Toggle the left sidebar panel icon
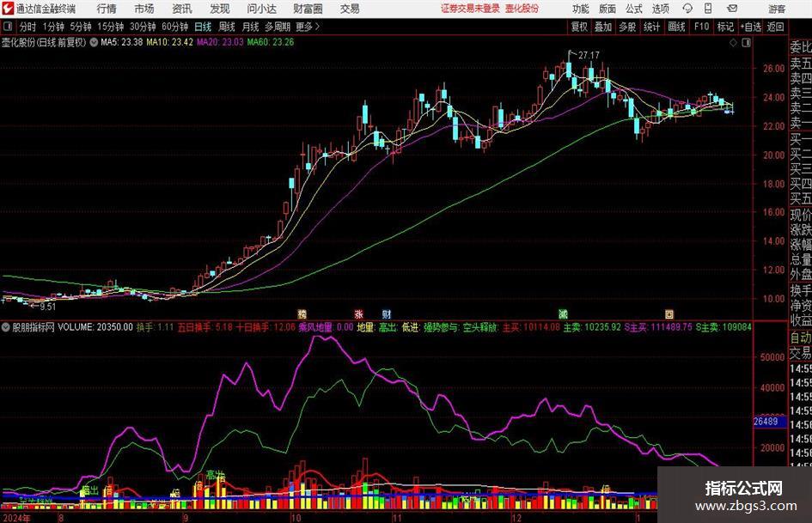This screenshot has width=812, height=523. tap(8, 27)
